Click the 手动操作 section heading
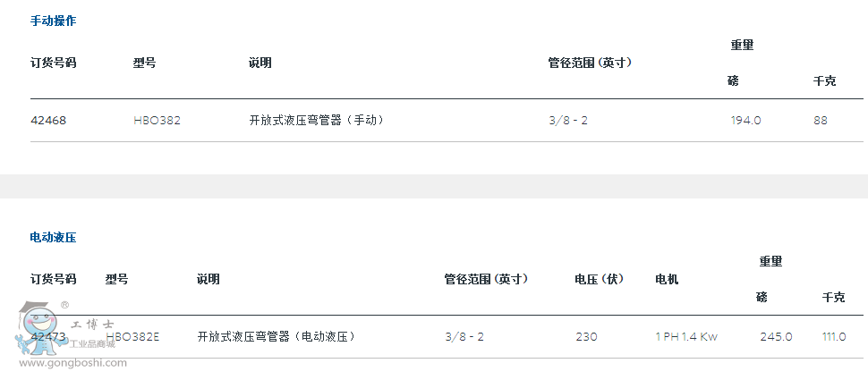The width and height of the screenshot is (868, 380). click(x=53, y=21)
